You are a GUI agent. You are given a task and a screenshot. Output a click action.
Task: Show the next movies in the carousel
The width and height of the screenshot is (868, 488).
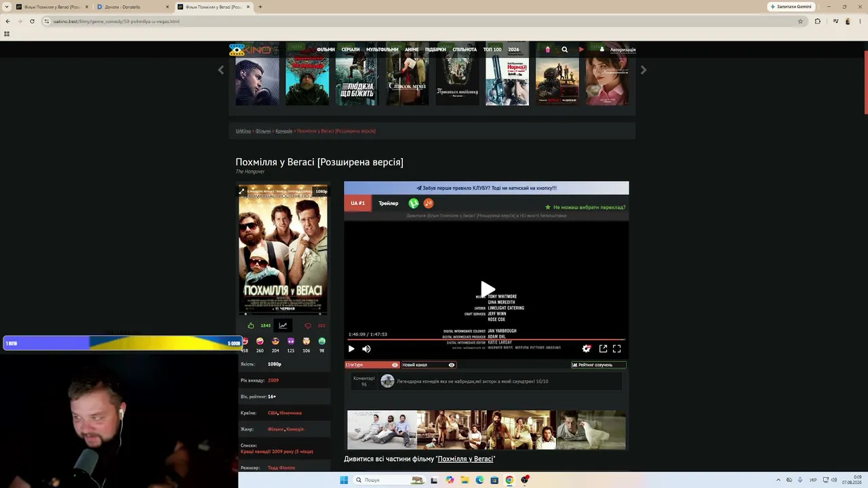644,70
